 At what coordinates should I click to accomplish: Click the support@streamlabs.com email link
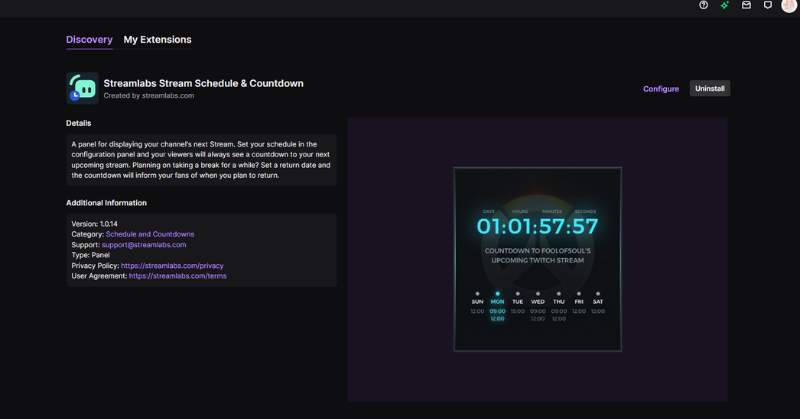tap(144, 245)
